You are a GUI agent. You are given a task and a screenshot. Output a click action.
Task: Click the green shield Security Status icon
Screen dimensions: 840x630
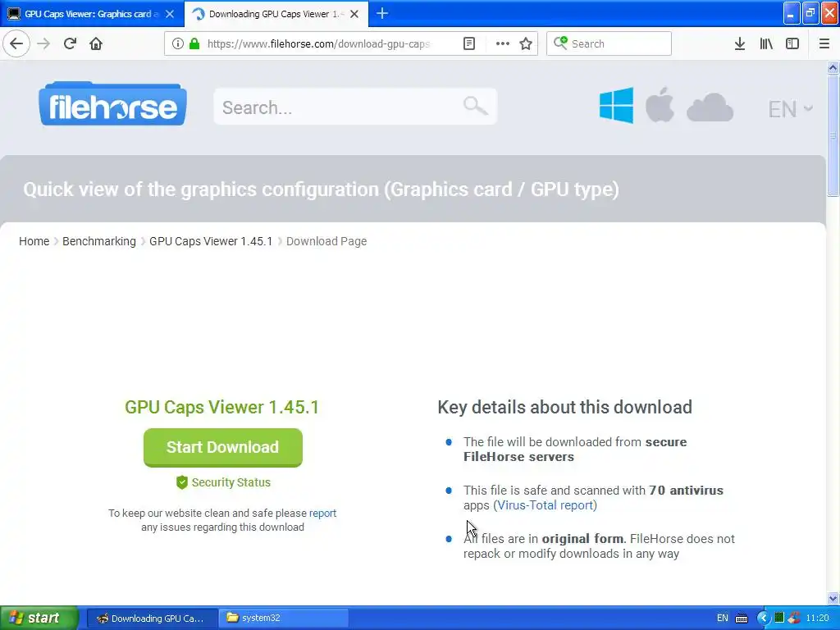tap(182, 482)
